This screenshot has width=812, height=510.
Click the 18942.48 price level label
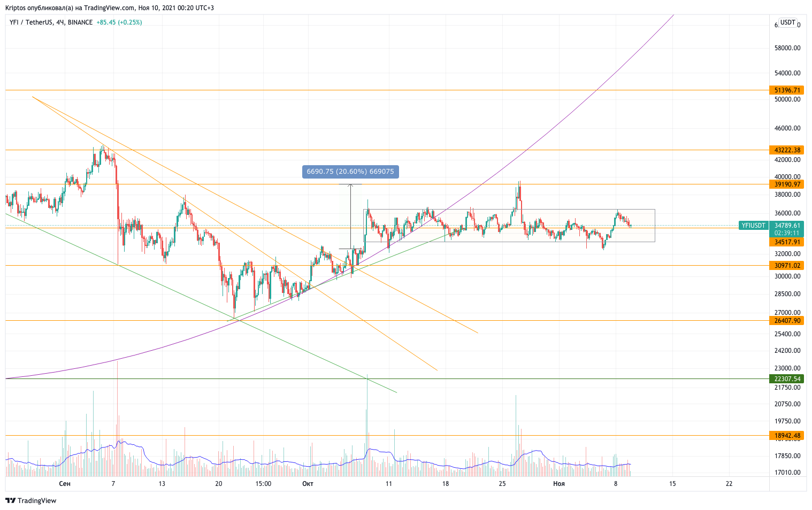[787, 436]
